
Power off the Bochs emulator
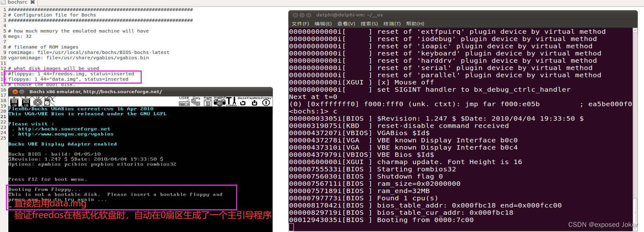tap(266, 102)
